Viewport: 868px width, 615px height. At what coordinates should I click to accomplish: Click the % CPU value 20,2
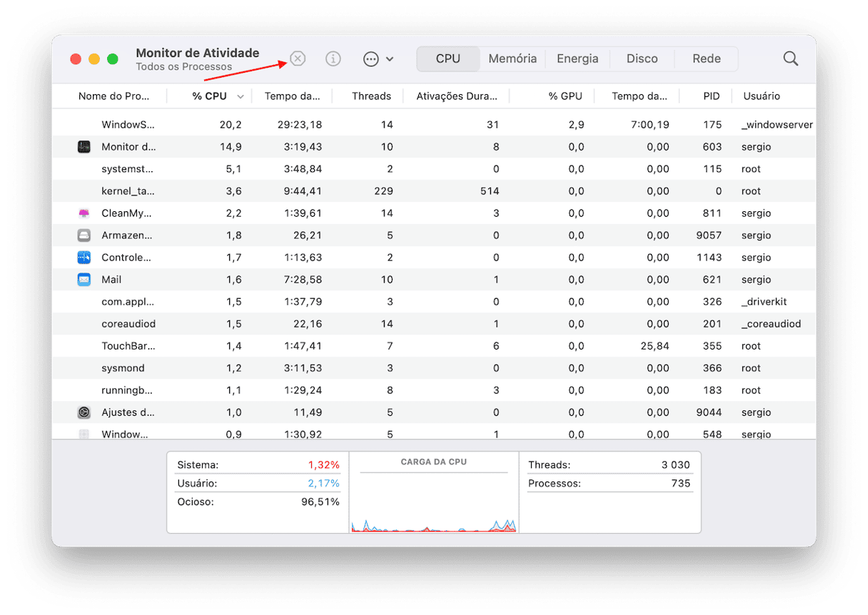231,125
